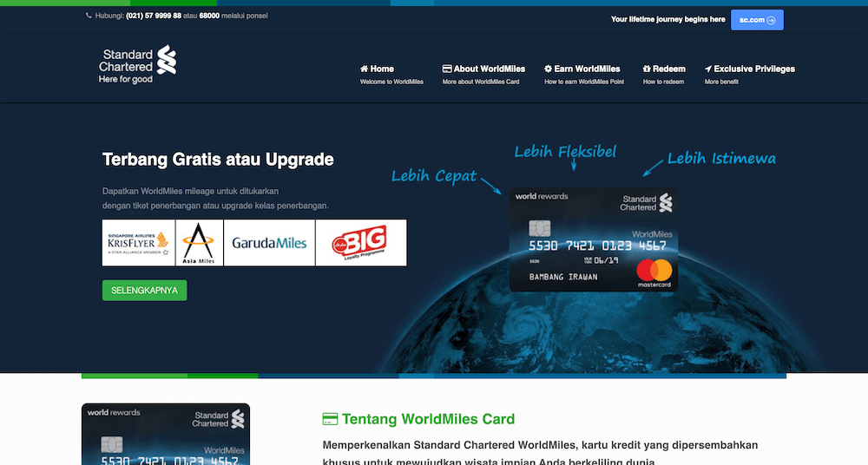The width and height of the screenshot is (868, 465).
Task: Click the AirAsia BIG Loyalty logo
Action: point(361,242)
